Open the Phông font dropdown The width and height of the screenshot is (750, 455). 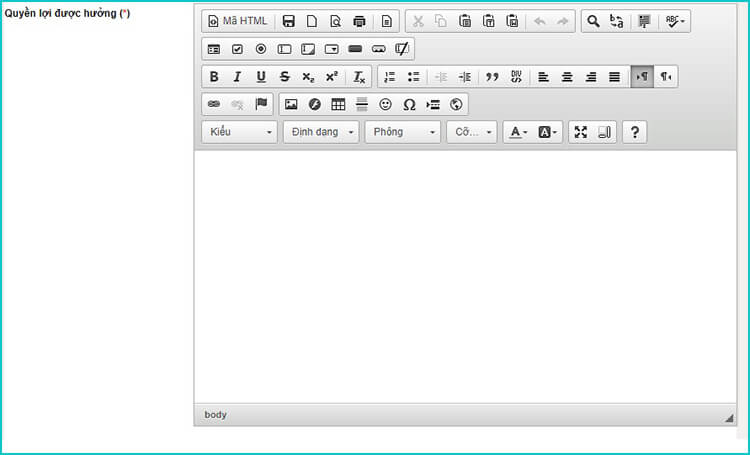[x=403, y=132]
